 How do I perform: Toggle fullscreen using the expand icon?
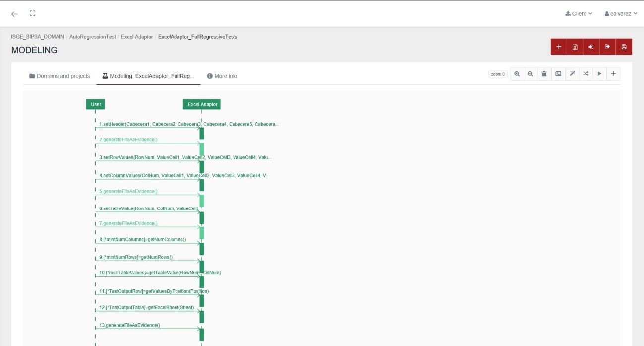pyautogui.click(x=33, y=14)
